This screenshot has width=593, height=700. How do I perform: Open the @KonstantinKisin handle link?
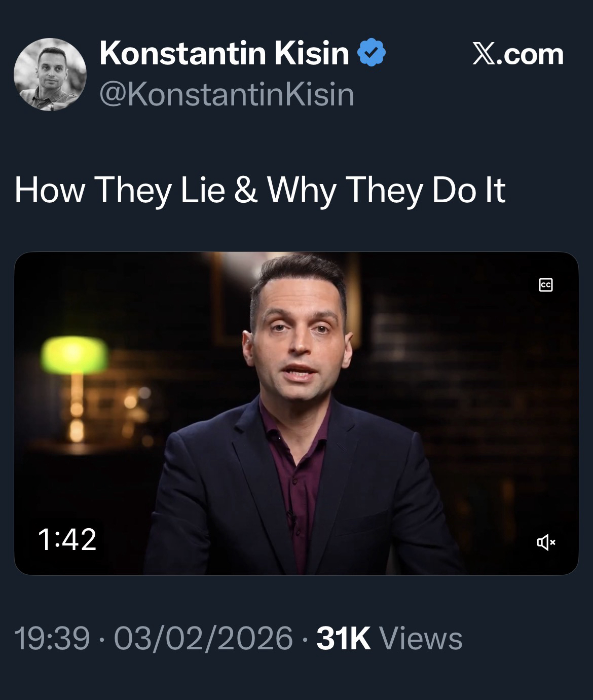coord(227,94)
